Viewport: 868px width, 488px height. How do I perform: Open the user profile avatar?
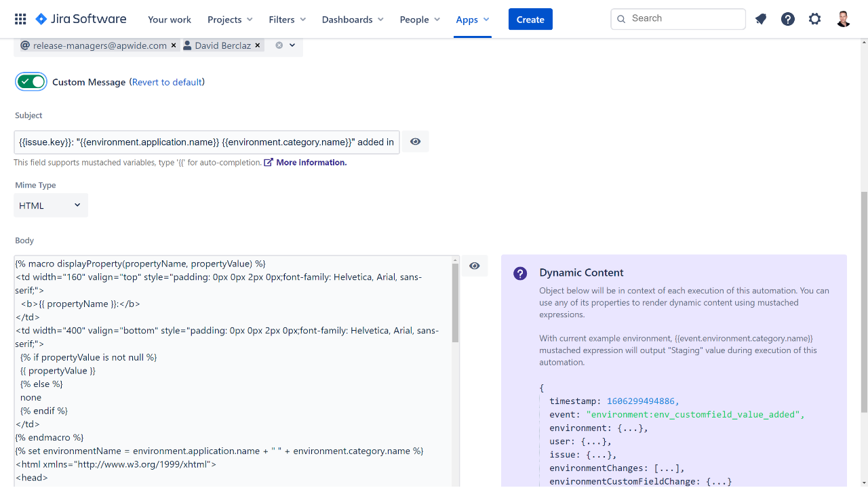843,19
